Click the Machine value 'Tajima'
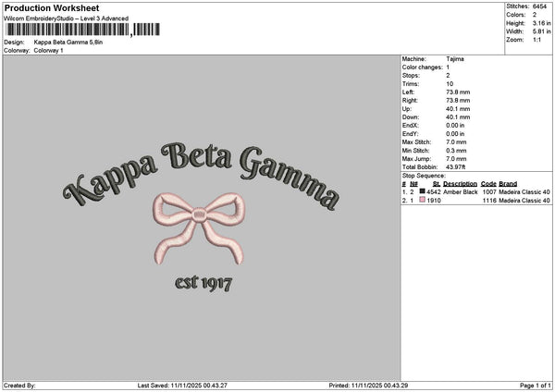This screenshot has width=555, height=392. point(455,58)
